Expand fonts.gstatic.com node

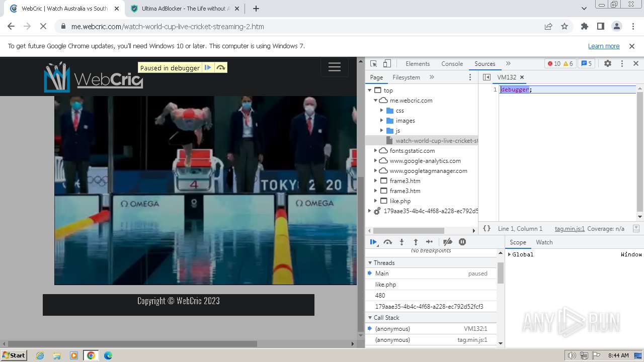[x=376, y=151]
